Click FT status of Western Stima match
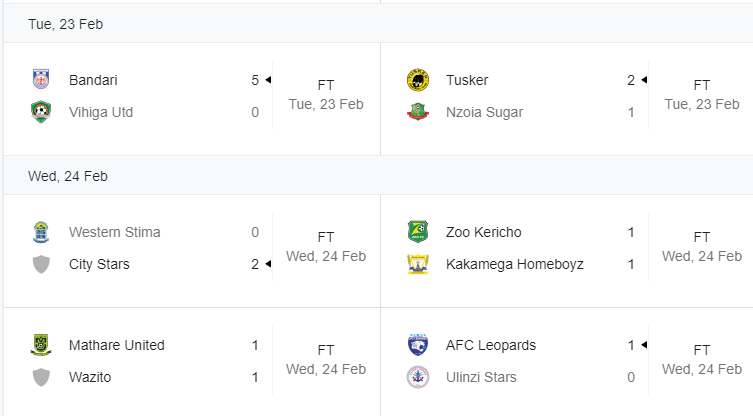Screen dimensions: 753x416 click(326, 237)
